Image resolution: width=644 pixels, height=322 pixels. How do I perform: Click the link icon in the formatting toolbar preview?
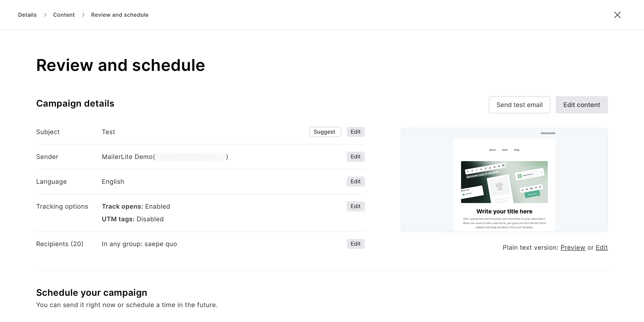[x=486, y=169]
